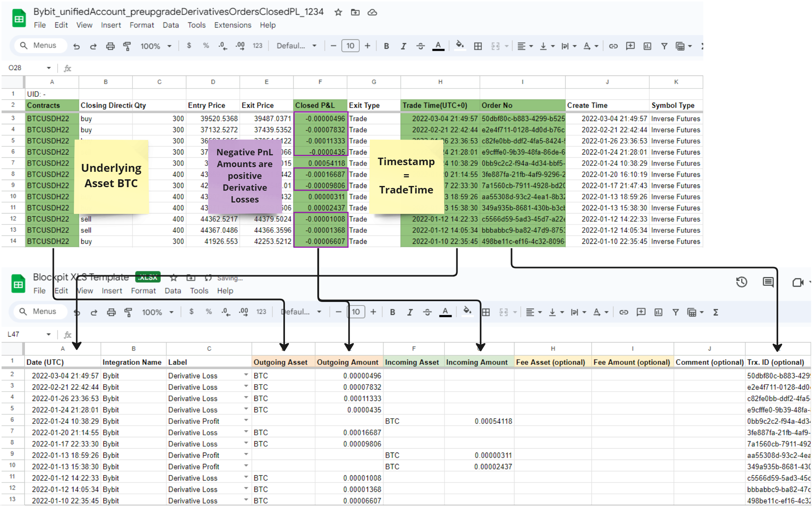
Task: Open the Extensions menu
Action: [232, 25]
